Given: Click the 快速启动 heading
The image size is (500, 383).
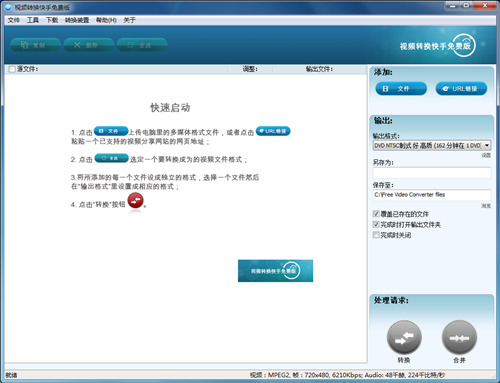Looking at the screenshot, I should click(170, 108).
